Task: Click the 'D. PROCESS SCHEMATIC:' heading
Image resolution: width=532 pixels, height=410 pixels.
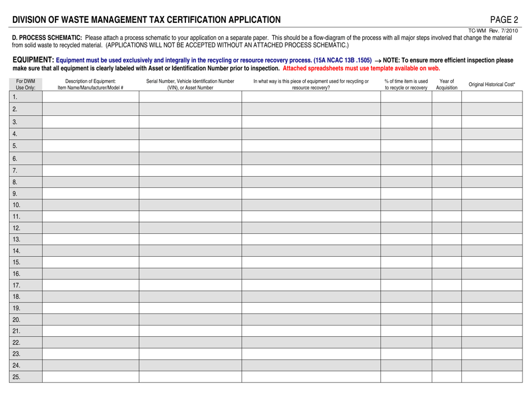Action: coord(47,37)
